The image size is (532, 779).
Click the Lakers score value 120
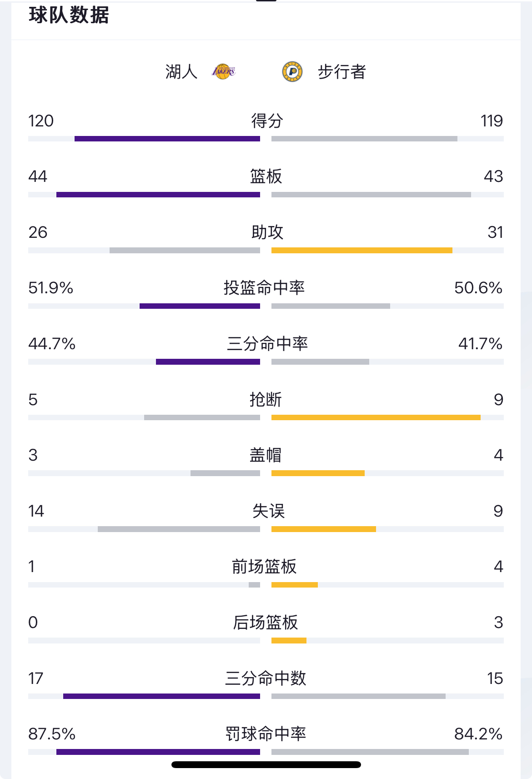coord(41,121)
